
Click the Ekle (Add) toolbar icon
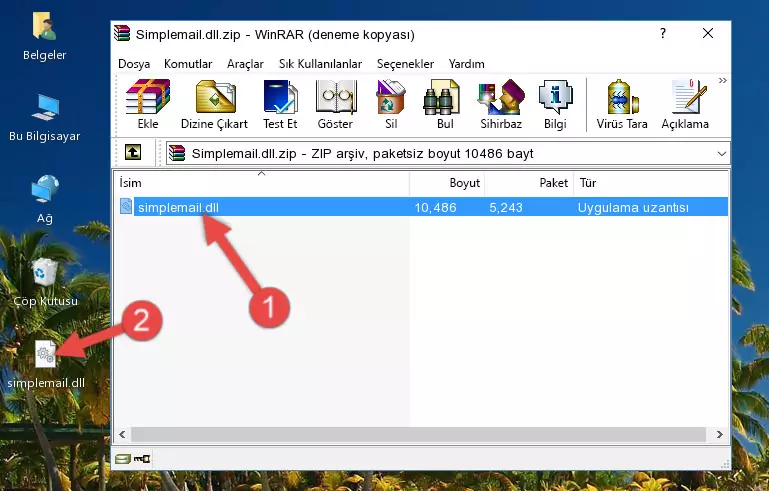pos(148,104)
